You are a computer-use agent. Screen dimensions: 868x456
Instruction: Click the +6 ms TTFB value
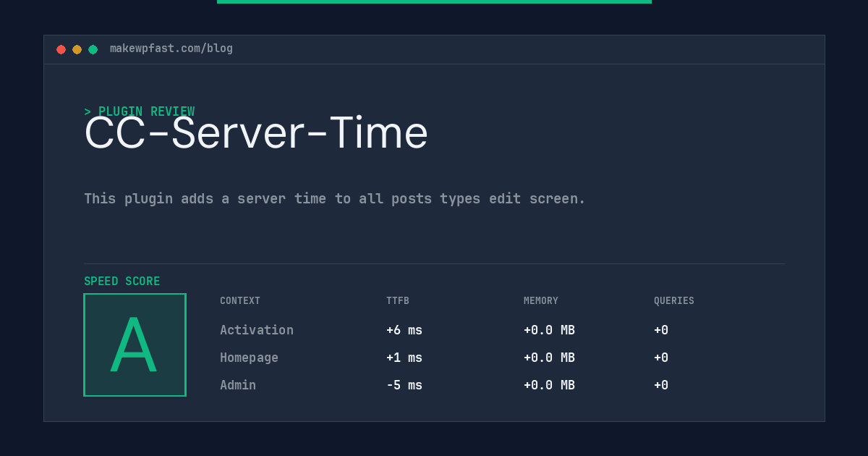(404, 330)
